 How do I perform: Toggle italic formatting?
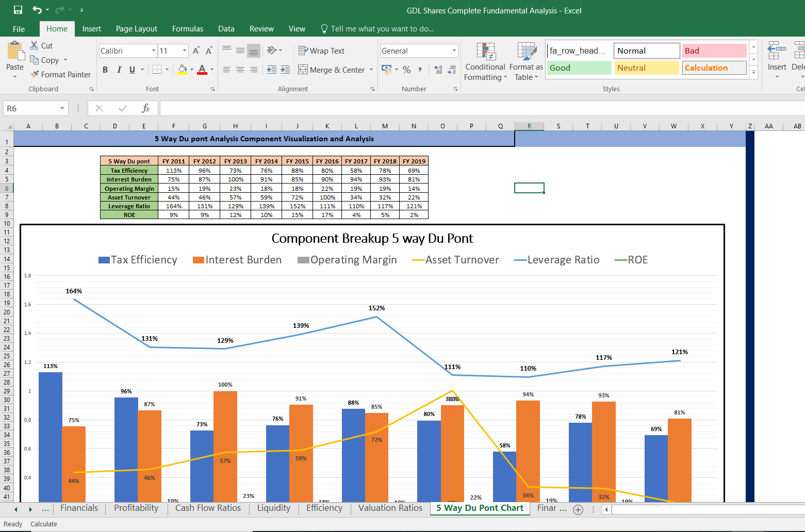tap(119, 69)
